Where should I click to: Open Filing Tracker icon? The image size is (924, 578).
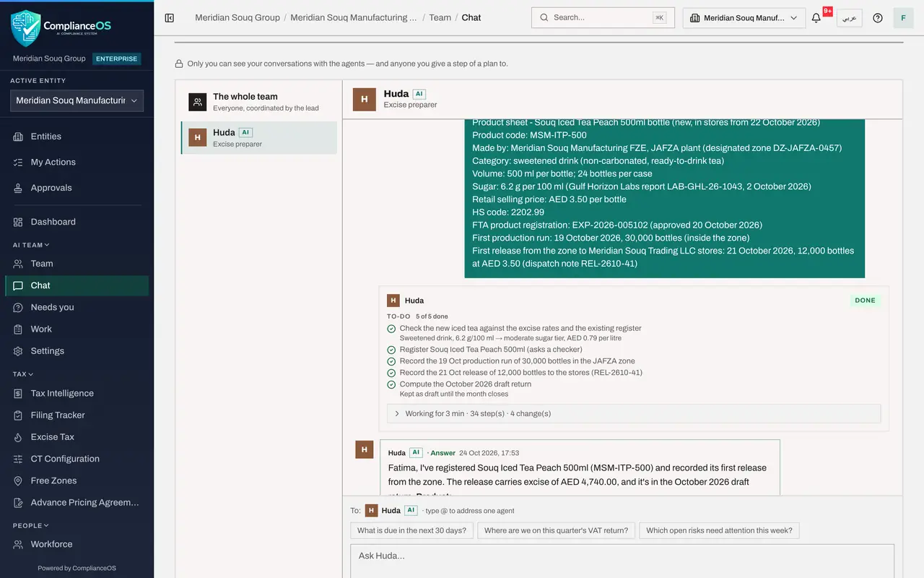(x=18, y=415)
